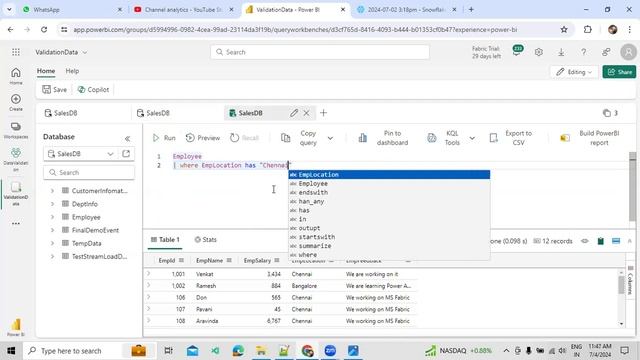
Task: Expand the Employee table node
Action: (x=52, y=217)
